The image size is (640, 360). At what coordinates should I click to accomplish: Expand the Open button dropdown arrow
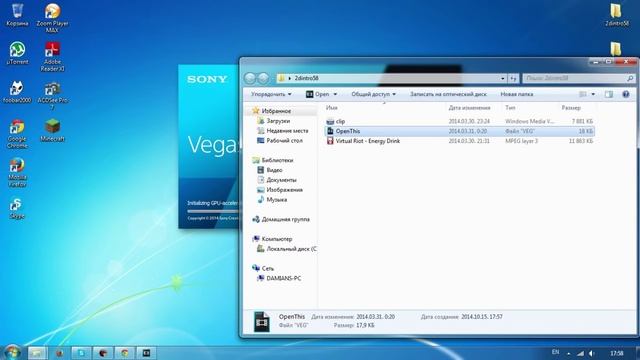(x=335, y=94)
